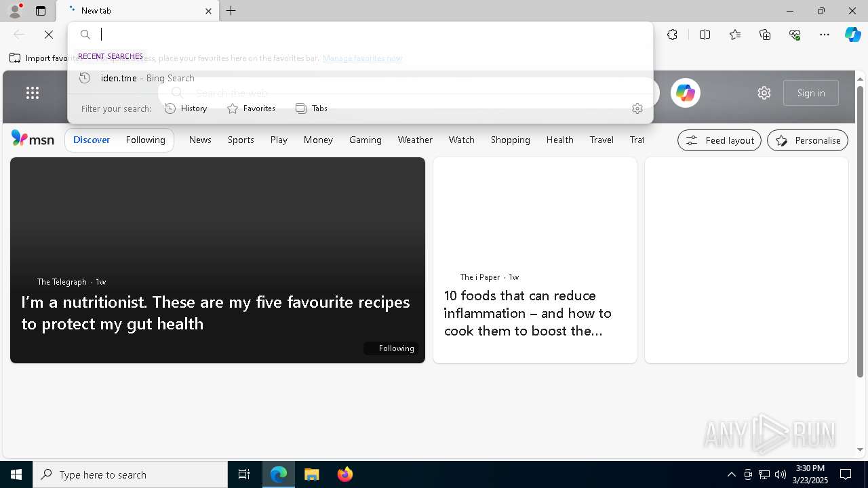Screen dimensions: 868x488
Task: Open the Copilot button on page
Action: tap(685, 93)
